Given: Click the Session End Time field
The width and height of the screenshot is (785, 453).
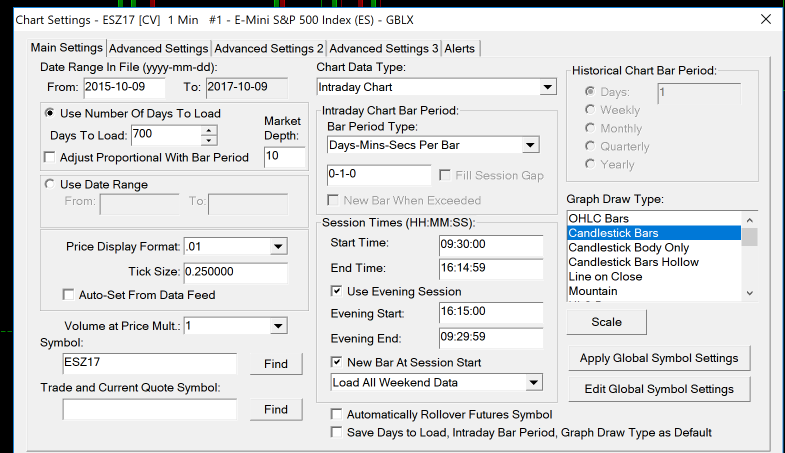Looking at the screenshot, I should click(x=491, y=268).
